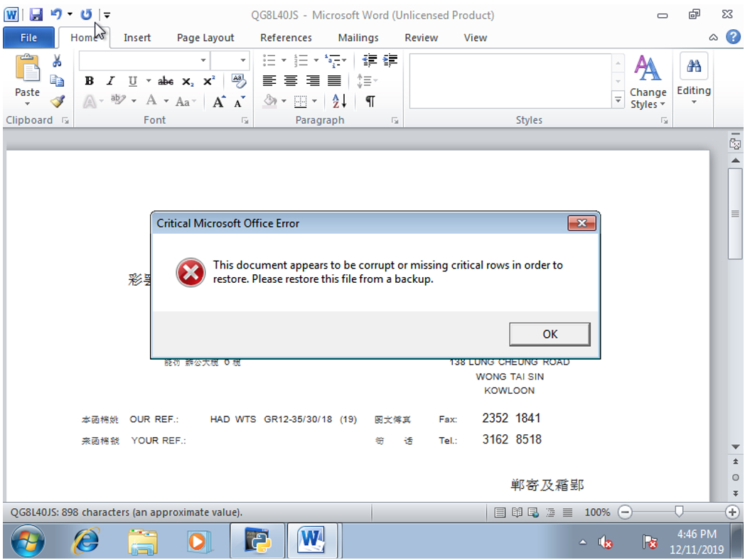The image size is (745, 560).
Task: Click the Redo/Repeat icon
Action: click(x=86, y=15)
